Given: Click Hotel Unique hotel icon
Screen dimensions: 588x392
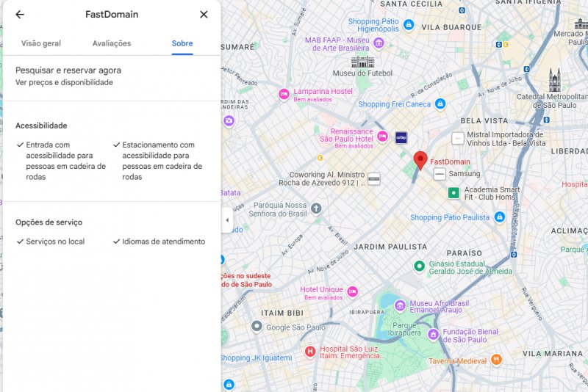Looking at the screenshot, I should [x=352, y=291].
